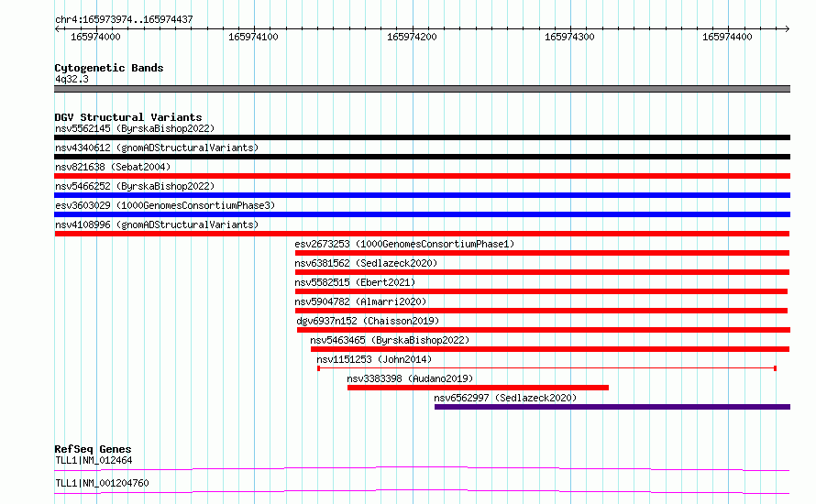The image size is (816, 504).
Task: Click the nsv1151253 (John2014) label
Action: 374,359
